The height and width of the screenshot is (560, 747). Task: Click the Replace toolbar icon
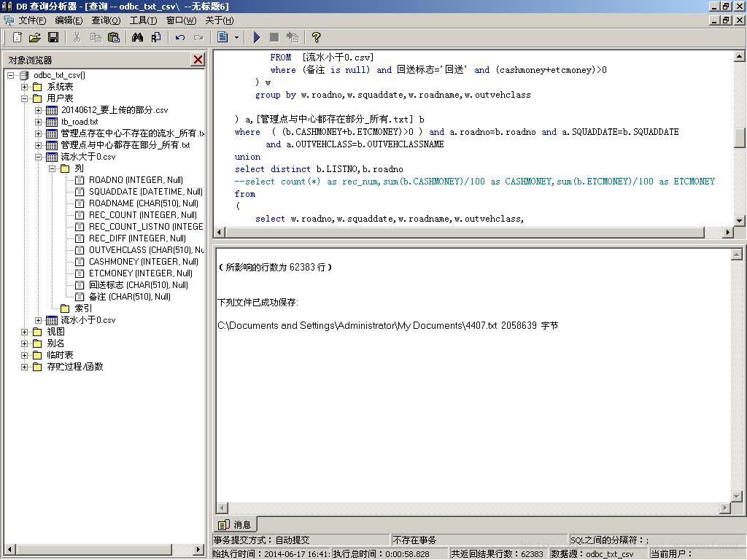coord(156,37)
